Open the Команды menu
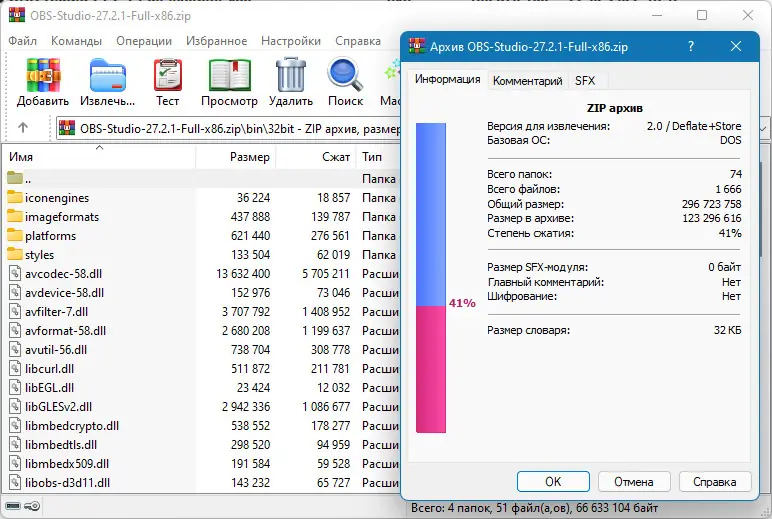Image resolution: width=772 pixels, height=519 pixels. [76, 41]
